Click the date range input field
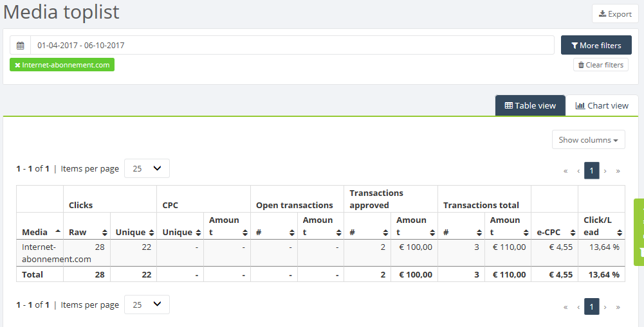644x327 pixels. (x=292, y=46)
